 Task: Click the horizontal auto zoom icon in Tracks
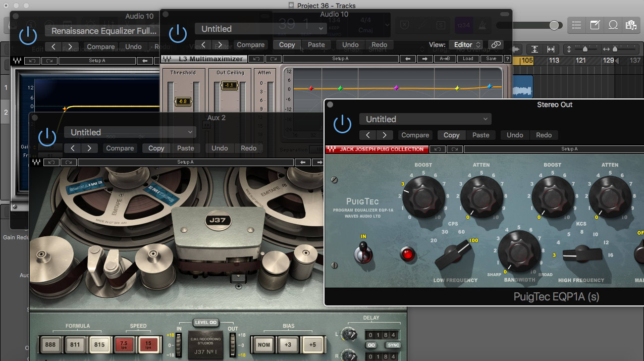tap(551, 49)
